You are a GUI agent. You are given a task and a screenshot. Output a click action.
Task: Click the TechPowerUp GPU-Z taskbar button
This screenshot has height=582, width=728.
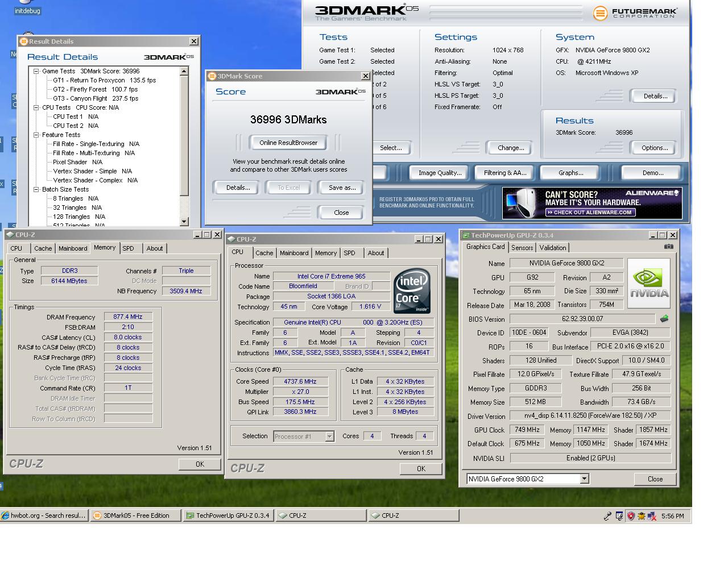[229, 516]
